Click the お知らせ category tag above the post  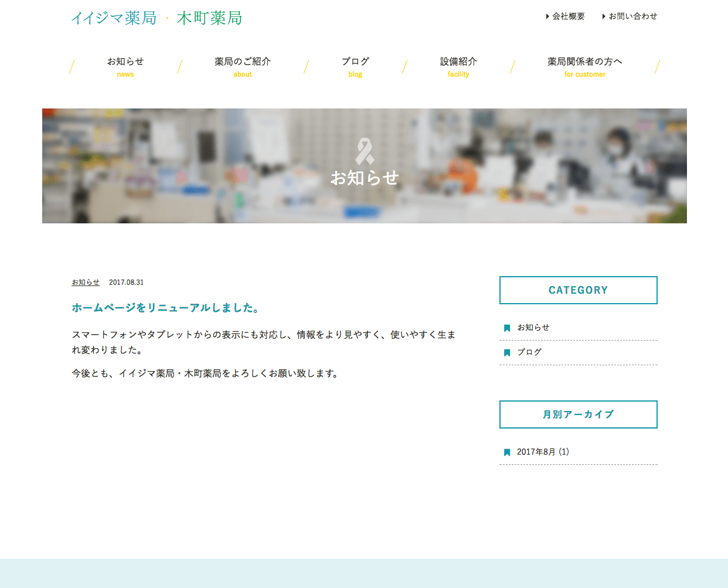pyautogui.click(x=86, y=283)
